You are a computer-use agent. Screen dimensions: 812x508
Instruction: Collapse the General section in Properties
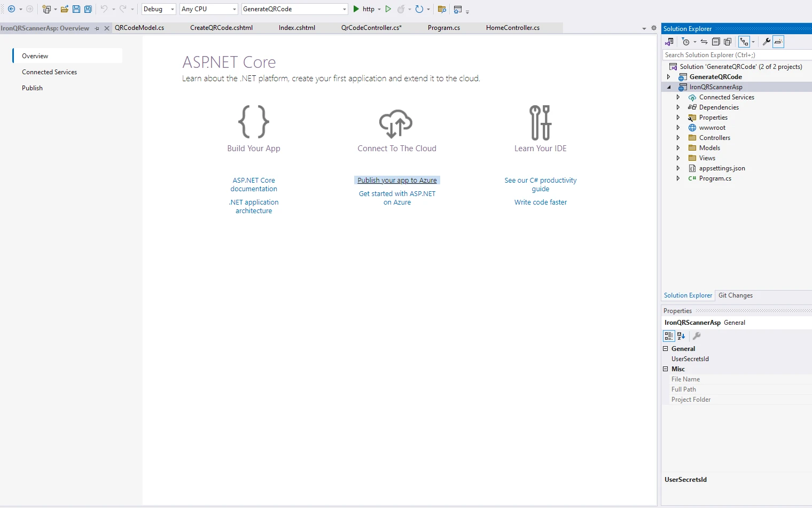(666, 349)
